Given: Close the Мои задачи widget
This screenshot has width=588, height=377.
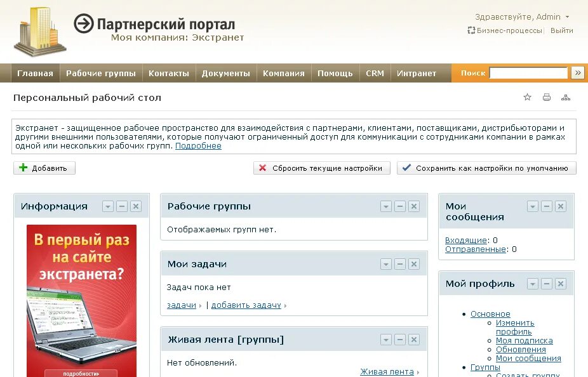Looking at the screenshot, I should (413, 264).
